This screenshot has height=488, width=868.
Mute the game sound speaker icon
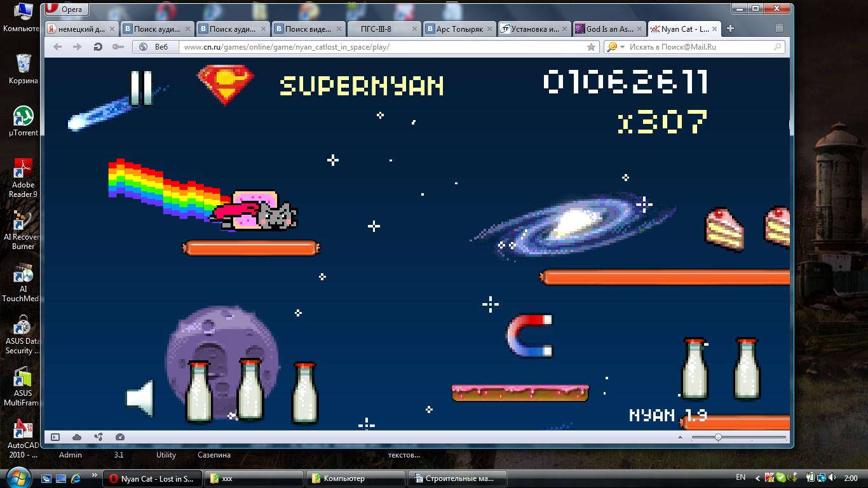[140, 398]
